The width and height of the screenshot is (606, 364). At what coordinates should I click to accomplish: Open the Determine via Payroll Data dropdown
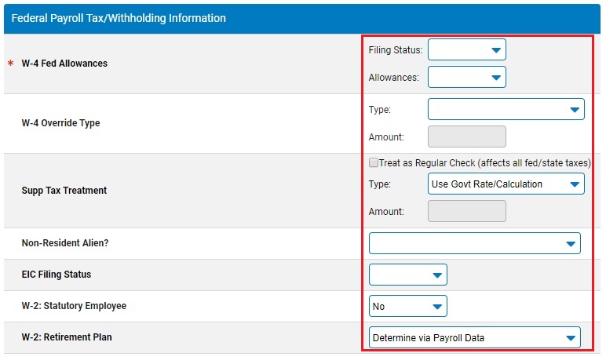pyautogui.click(x=475, y=337)
